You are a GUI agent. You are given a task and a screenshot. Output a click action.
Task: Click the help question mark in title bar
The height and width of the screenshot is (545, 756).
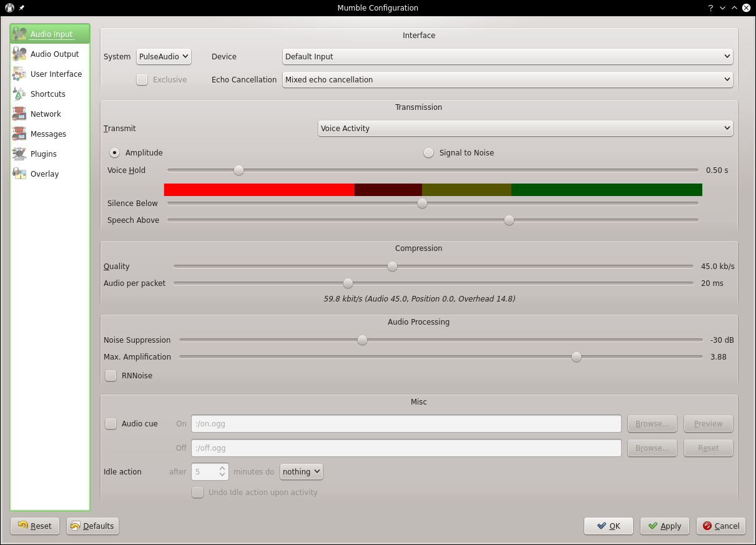710,8
